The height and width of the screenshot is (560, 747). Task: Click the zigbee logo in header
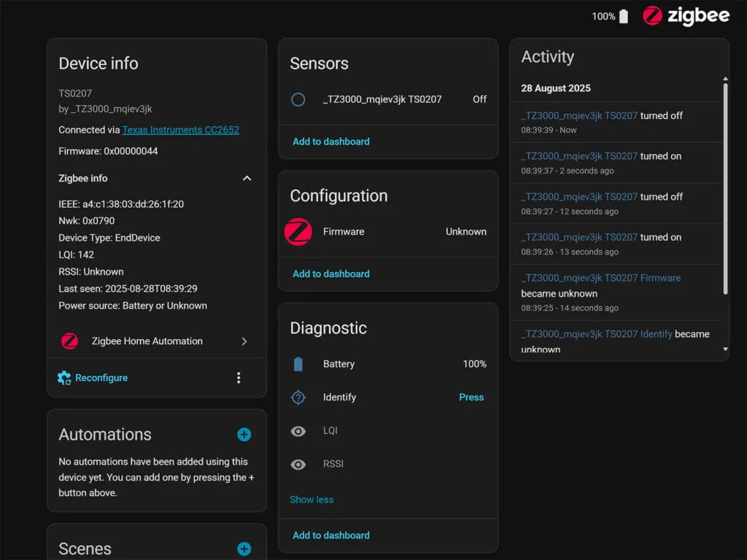686,16
